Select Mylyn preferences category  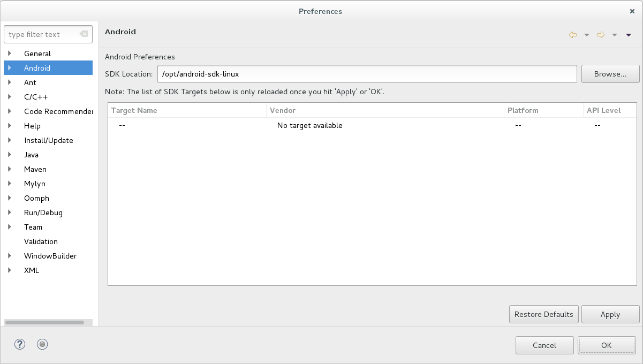[35, 184]
